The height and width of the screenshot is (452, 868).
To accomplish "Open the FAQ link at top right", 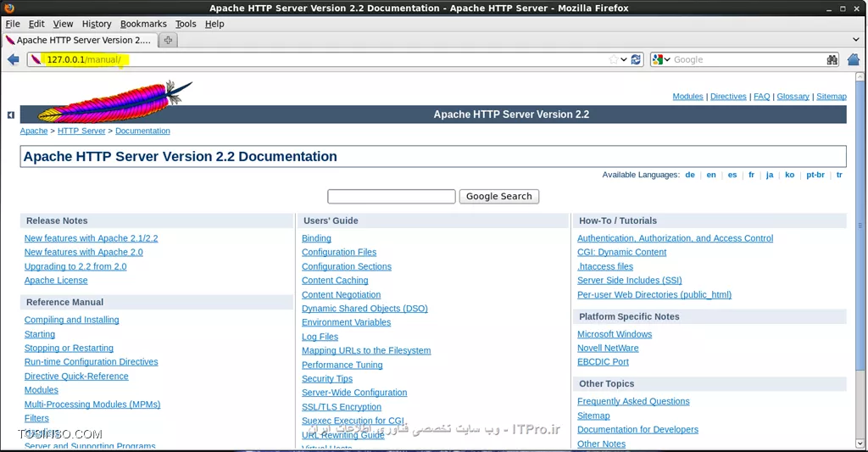I will tap(762, 97).
